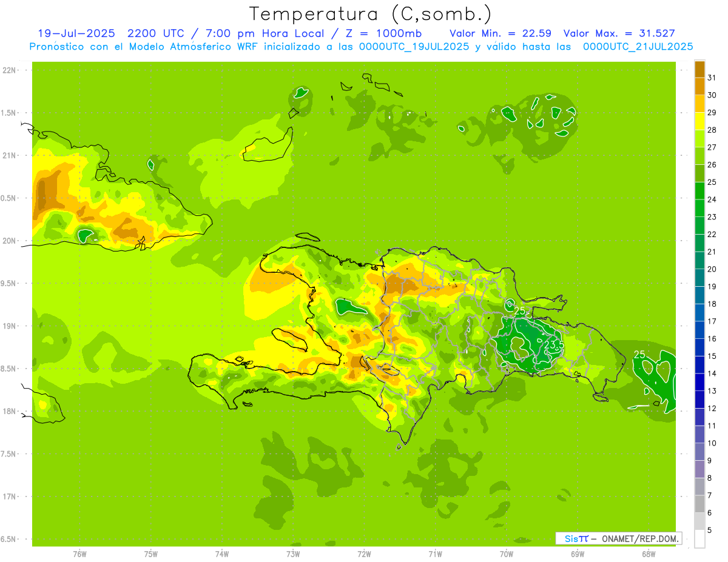Image resolution: width=728 pixels, height=562 pixels.
Task: Pick the yellow legend band between 28 and 29
Action: point(700,121)
